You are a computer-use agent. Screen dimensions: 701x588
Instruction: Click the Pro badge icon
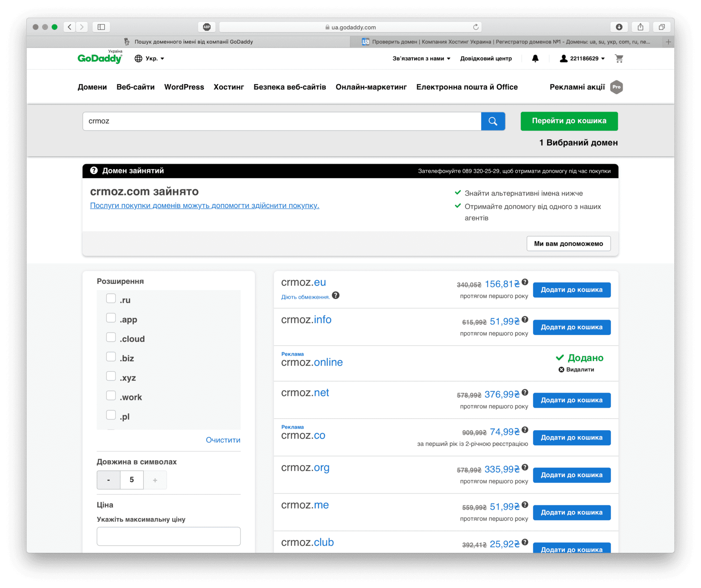coord(616,87)
